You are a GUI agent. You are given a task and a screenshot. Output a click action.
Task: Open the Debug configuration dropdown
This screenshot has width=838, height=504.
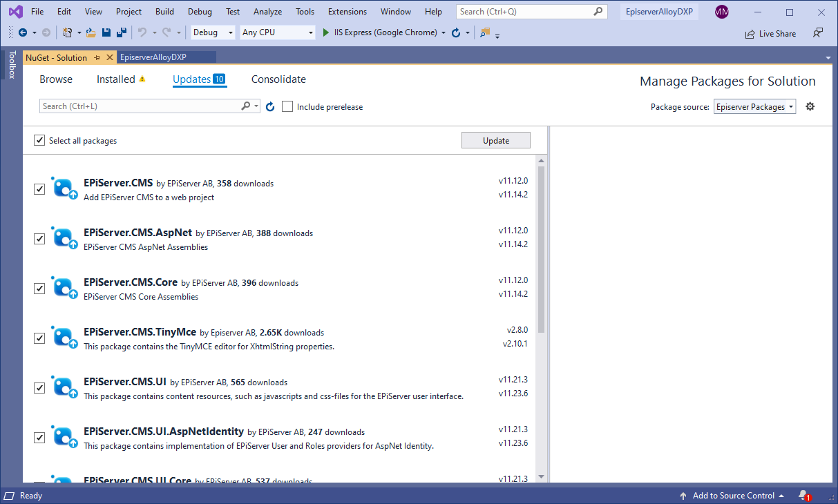click(x=213, y=32)
